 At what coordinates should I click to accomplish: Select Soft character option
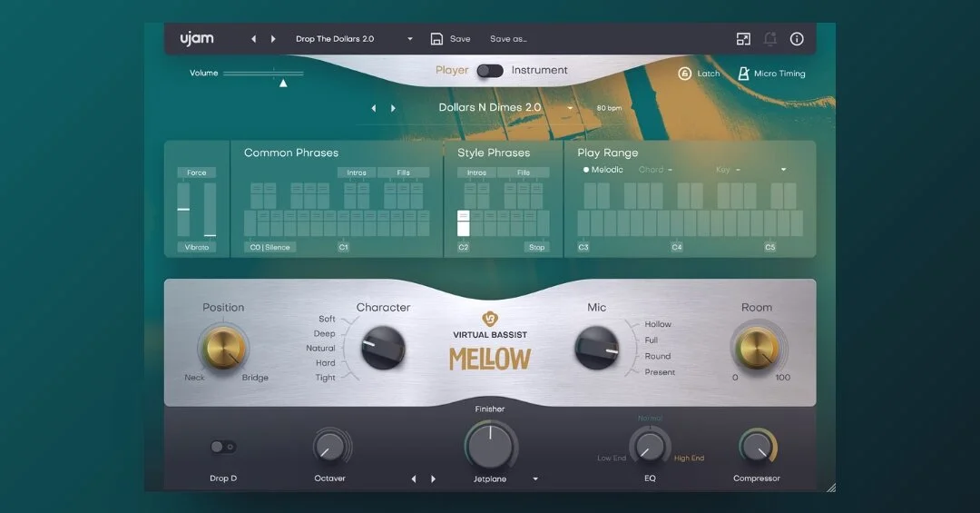click(327, 319)
